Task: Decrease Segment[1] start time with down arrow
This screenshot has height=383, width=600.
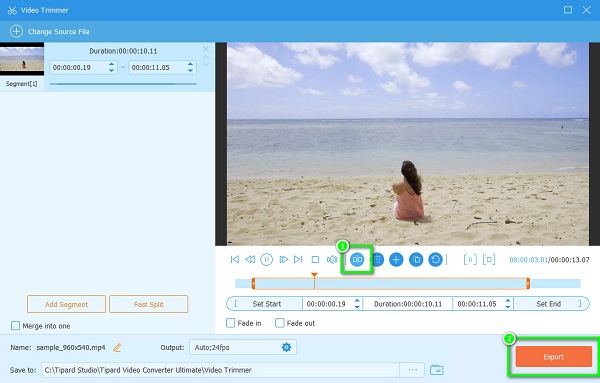Action: tap(111, 70)
